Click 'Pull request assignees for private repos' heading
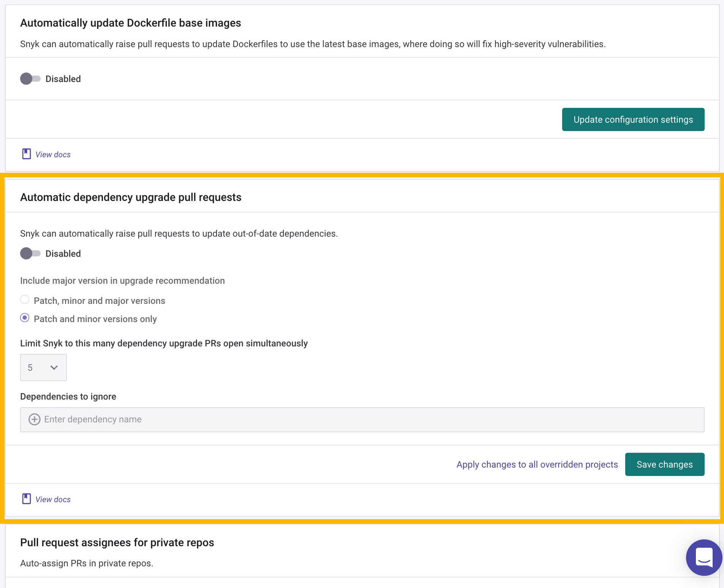This screenshot has height=588, width=724. pos(117,542)
